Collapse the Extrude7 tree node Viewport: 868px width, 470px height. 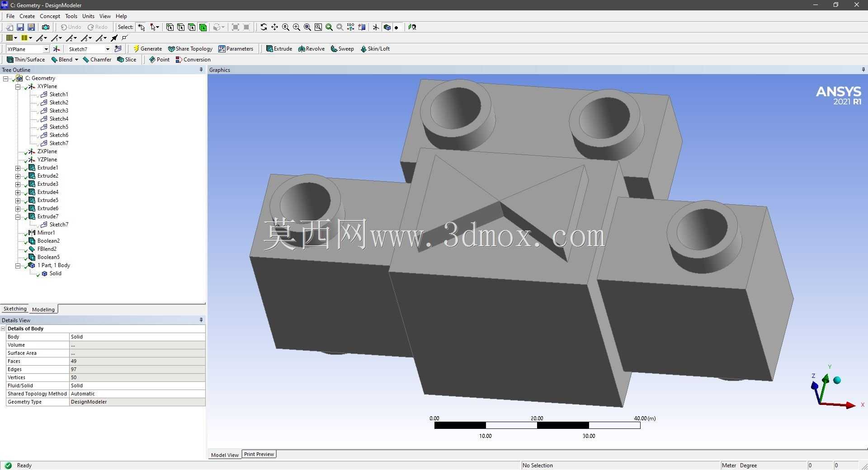coord(18,216)
